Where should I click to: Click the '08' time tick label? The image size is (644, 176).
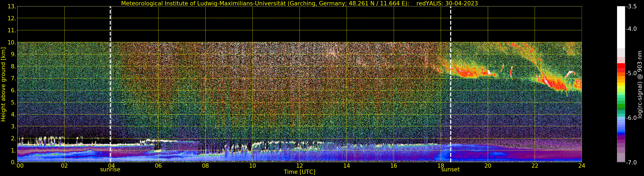[205, 166]
